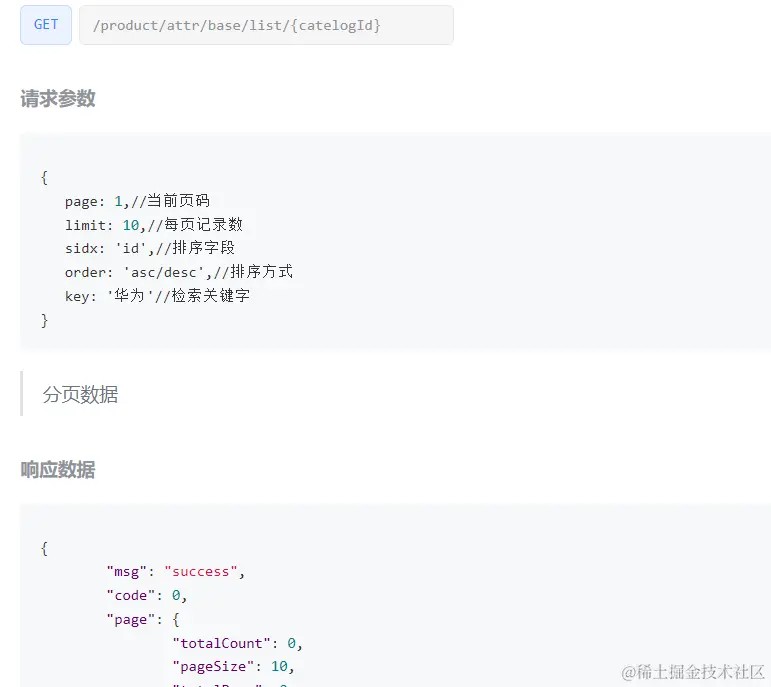Click the opening brace of response data

point(44,548)
